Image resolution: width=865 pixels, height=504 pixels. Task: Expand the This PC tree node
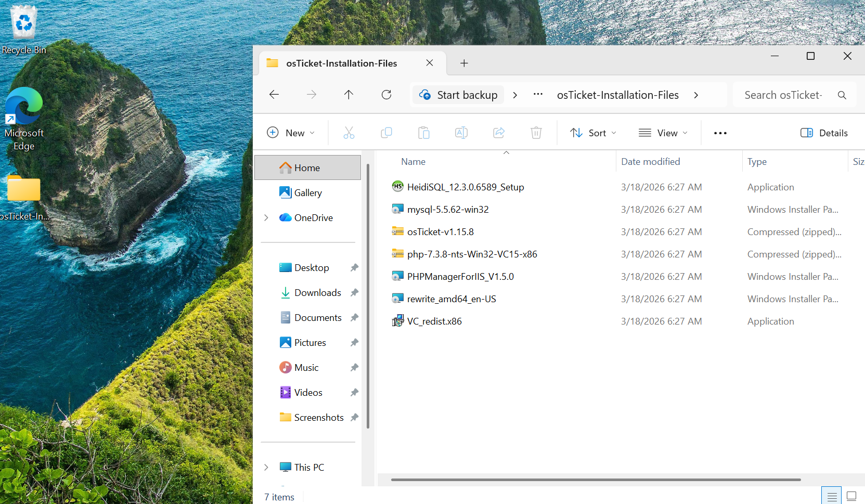pyautogui.click(x=266, y=468)
